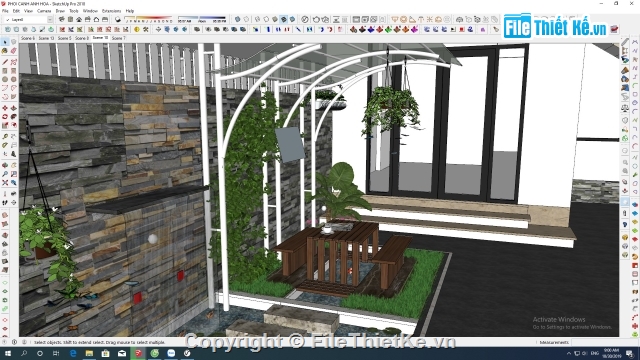Choose the Pan hand tool
640x360 pixels.
(x=13, y=165)
